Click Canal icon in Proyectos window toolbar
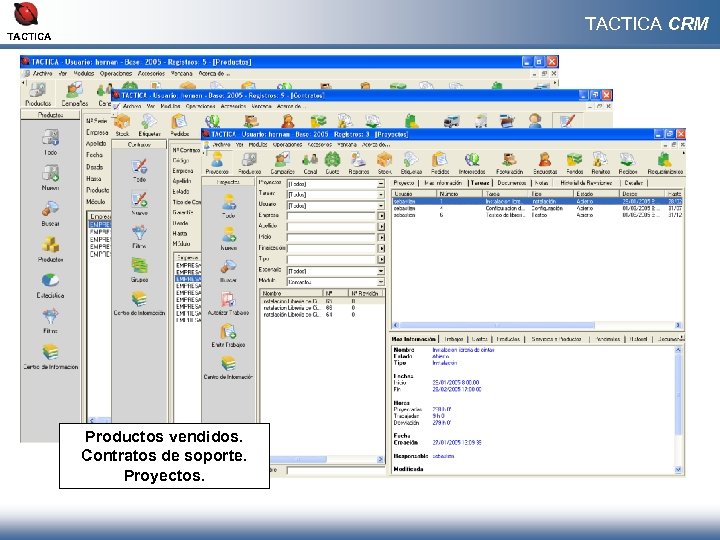720x540 pixels. tap(310, 163)
